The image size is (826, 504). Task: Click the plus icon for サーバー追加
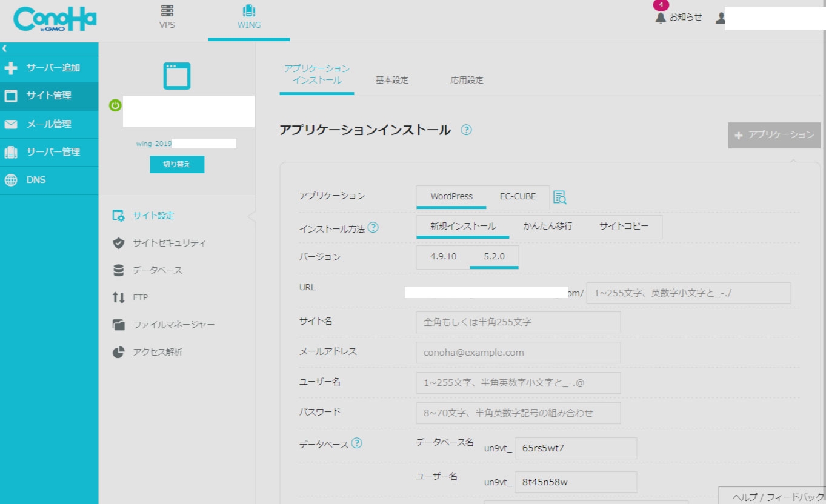pyautogui.click(x=11, y=68)
